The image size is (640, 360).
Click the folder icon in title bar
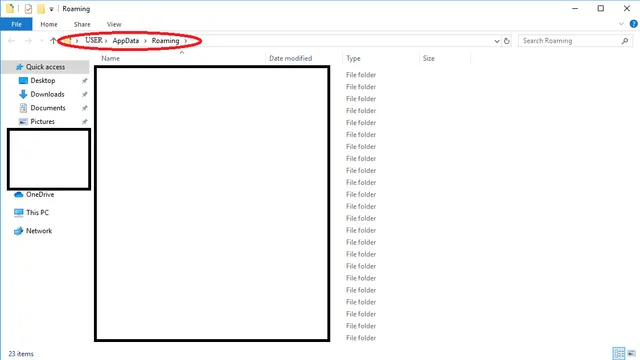tap(9, 8)
